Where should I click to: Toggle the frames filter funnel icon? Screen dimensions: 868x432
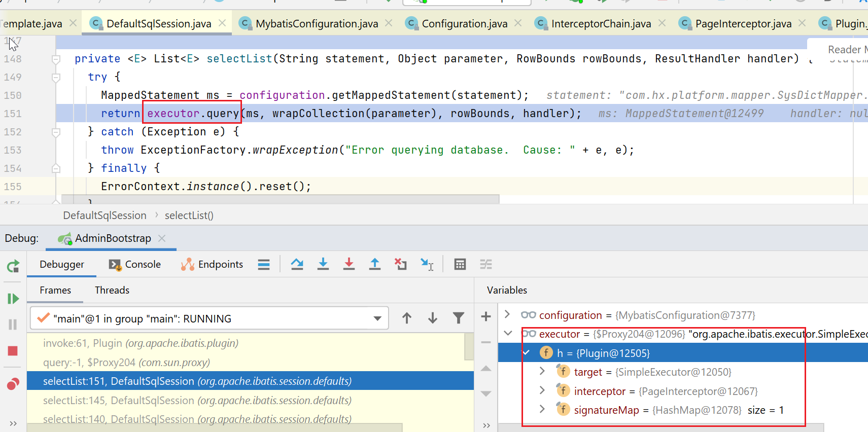click(459, 318)
